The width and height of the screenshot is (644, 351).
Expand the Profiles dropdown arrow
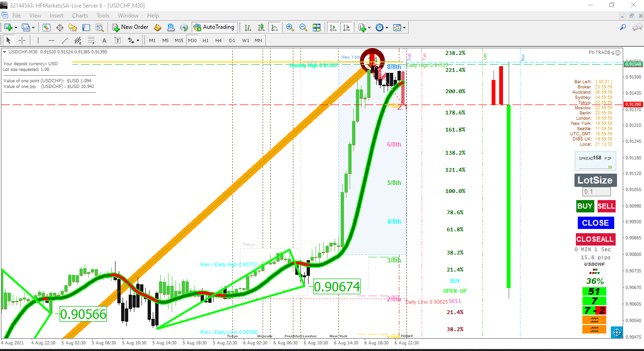[x=33, y=27]
